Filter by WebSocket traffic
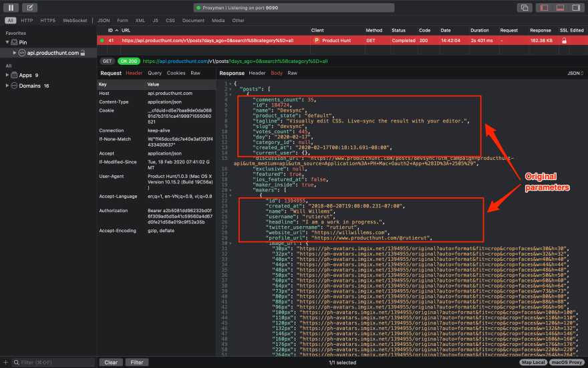 (75, 21)
